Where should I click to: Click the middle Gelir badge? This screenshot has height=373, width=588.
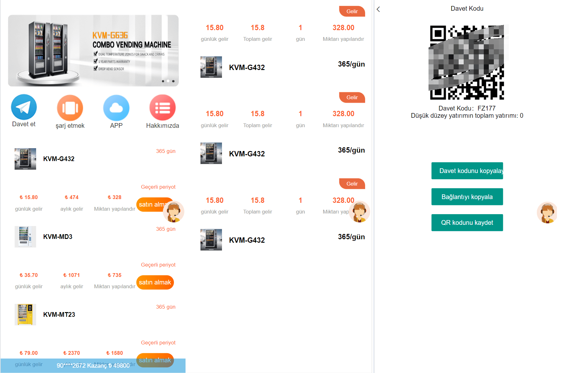tap(352, 97)
